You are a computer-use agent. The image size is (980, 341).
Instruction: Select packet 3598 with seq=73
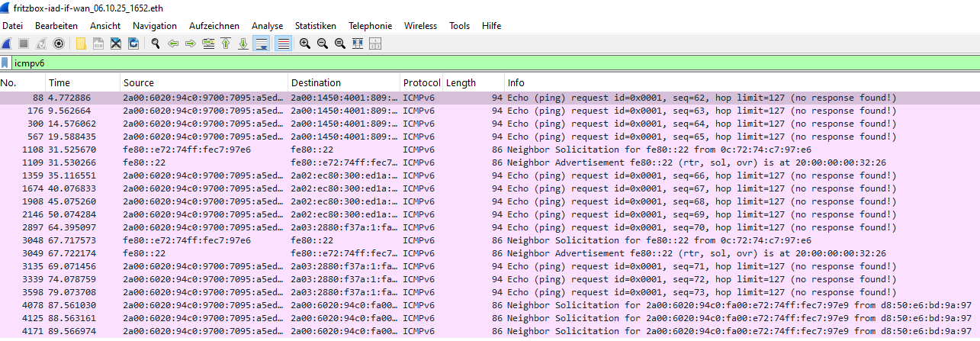point(490,292)
